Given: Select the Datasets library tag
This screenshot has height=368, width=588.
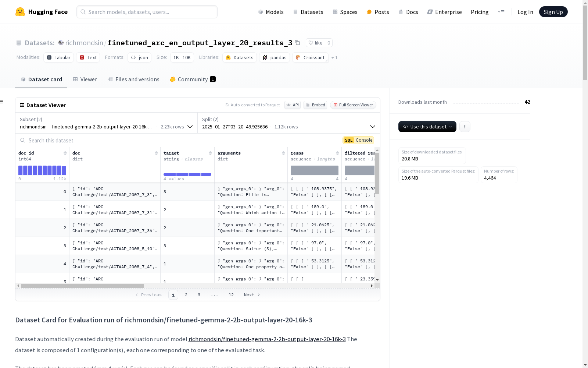Looking at the screenshot, I should click(x=240, y=57).
